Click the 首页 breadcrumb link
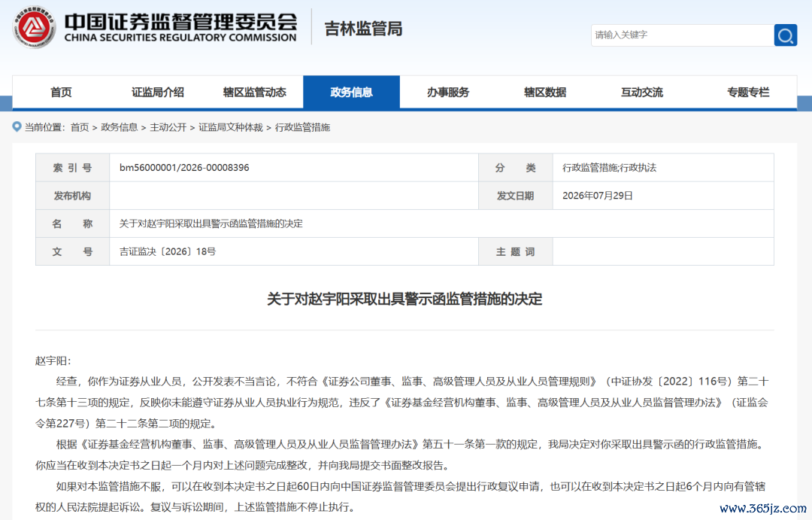812x520 pixels. coord(80,127)
